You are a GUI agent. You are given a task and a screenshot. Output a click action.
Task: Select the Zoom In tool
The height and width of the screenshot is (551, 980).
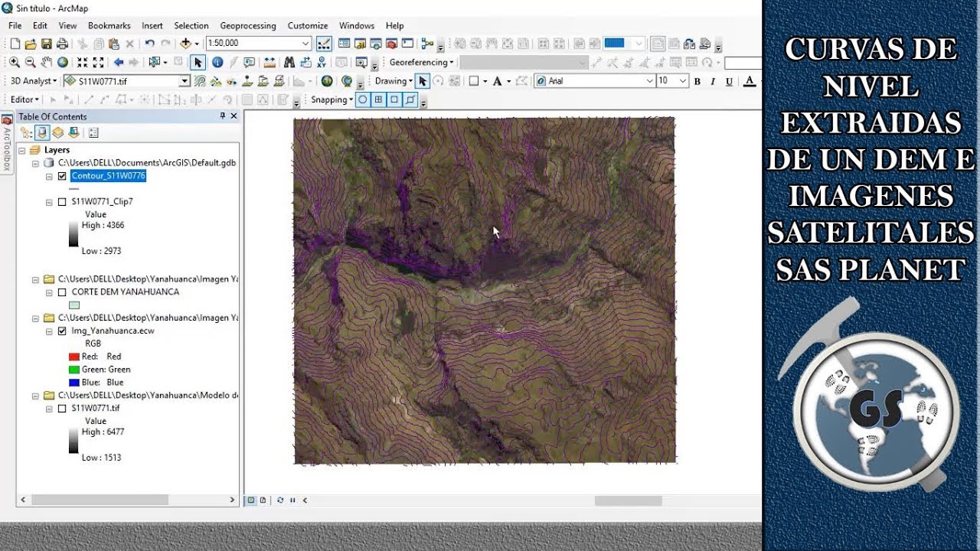(x=15, y=62)
